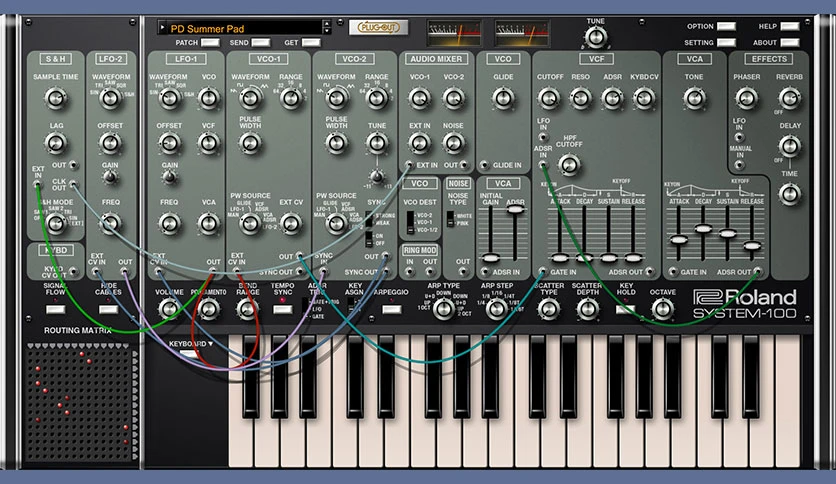836x484 pixels.
Task: Click the VCA ADSR amount slider
Action: click(515, 209)
